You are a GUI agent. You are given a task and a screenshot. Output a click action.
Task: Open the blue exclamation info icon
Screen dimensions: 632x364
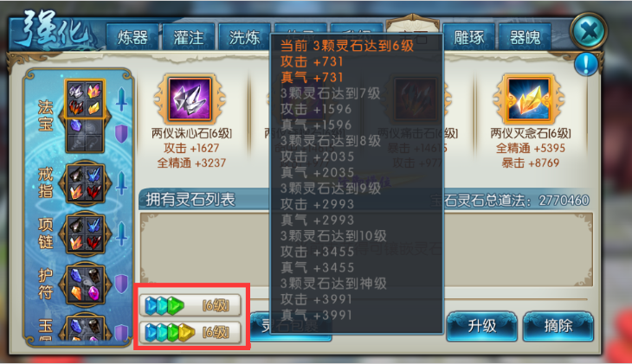(586, 65)
